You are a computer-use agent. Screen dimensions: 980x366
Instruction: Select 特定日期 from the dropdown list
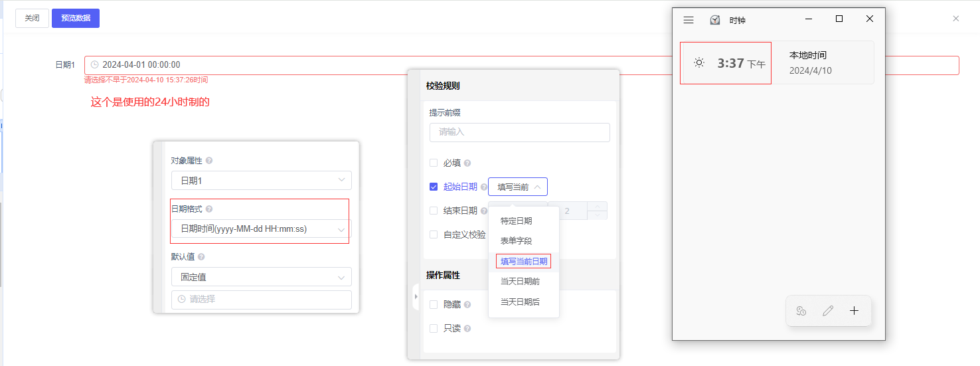pos(516,221)
